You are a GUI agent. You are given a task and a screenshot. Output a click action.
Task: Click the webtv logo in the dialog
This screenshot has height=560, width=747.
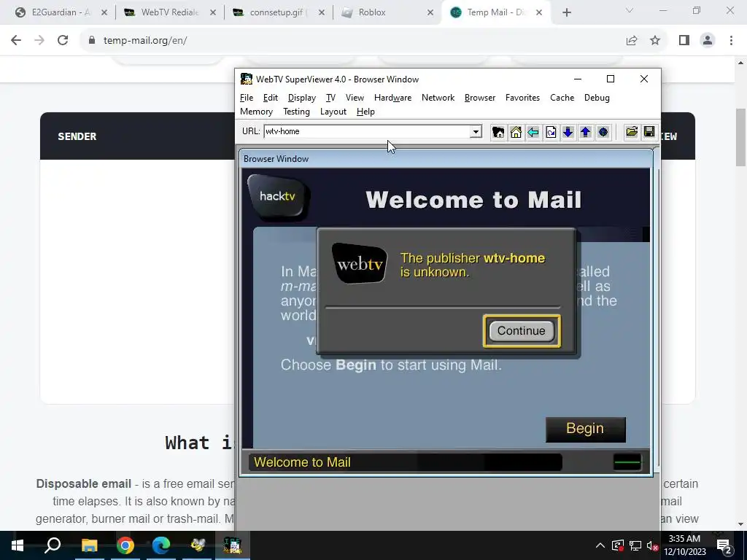pos(360,263)
